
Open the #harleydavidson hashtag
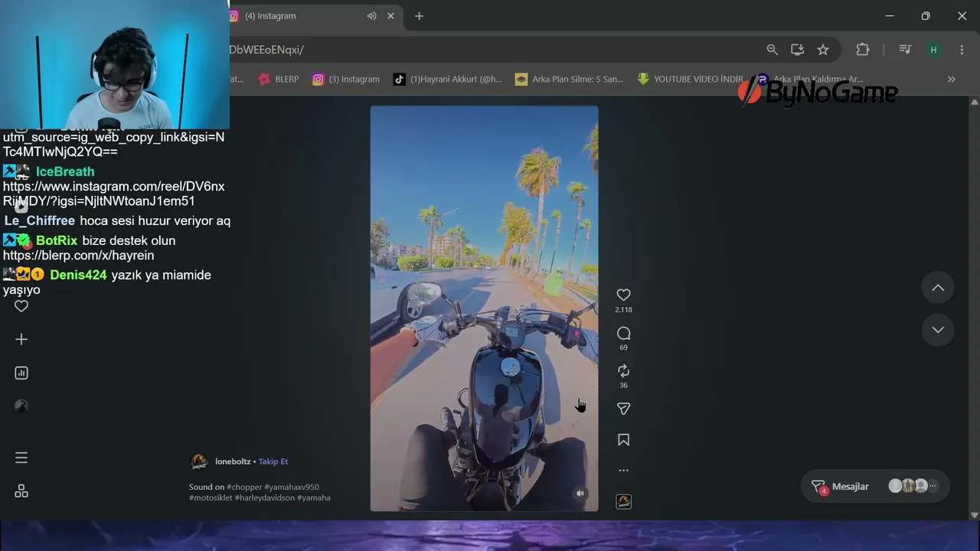(x=265, y=497)
